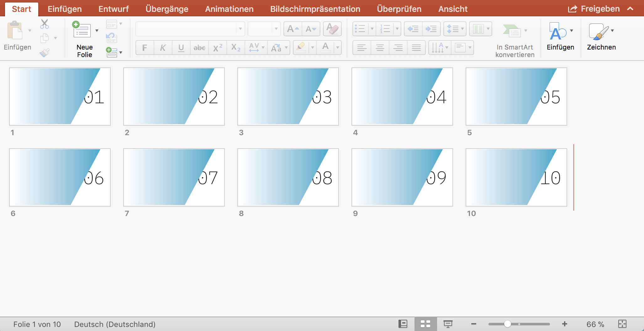644x331 pixels.
Task: Click the add section icon
Action: coord(112,52)
